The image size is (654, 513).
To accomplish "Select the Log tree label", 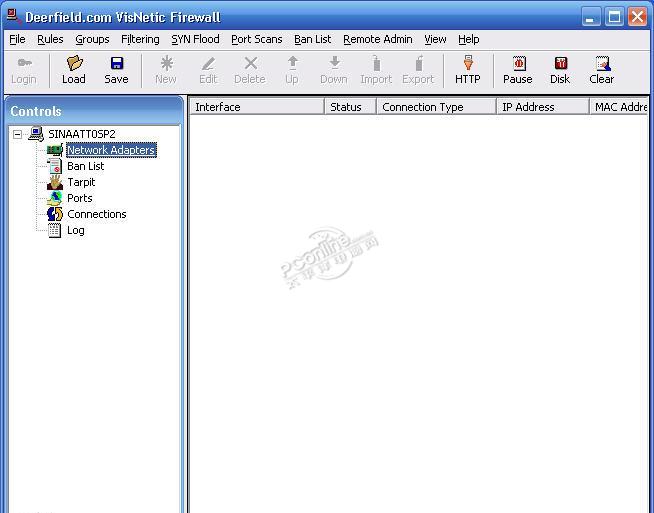I will (76, 230).
